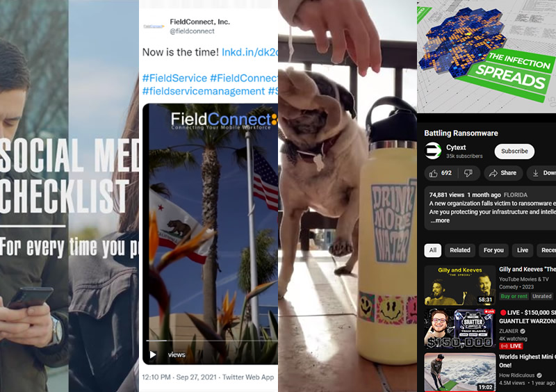Screen dimensions: 556x392
Task: Open the lnkd.in link in the tweet
Action: 250,52
